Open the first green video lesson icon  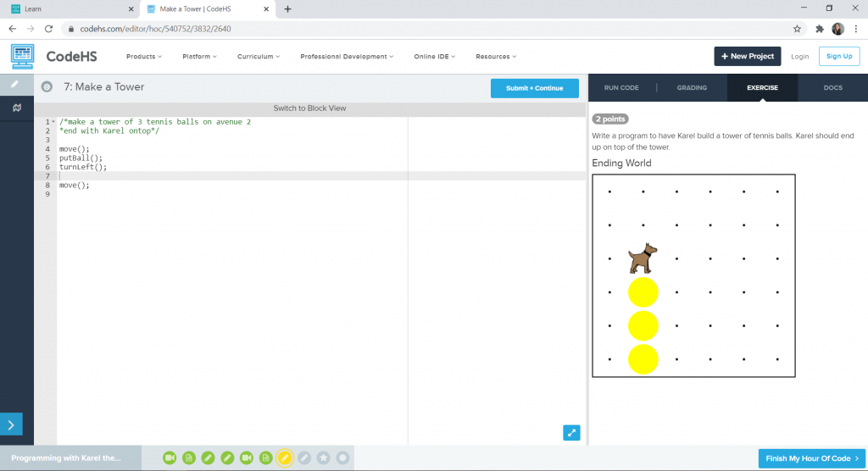click(x=170, y=457)
